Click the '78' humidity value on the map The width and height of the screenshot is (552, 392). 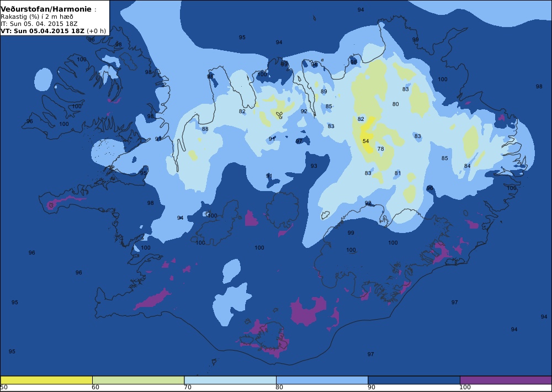pos(380,149)
